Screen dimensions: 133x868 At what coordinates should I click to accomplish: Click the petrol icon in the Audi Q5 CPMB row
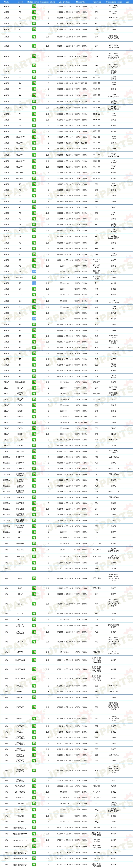click(x=34, y=313)
